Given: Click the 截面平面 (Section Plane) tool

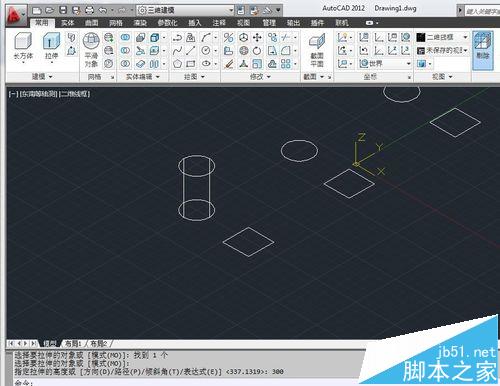Looking at the screenshot, I should (317, 50).
